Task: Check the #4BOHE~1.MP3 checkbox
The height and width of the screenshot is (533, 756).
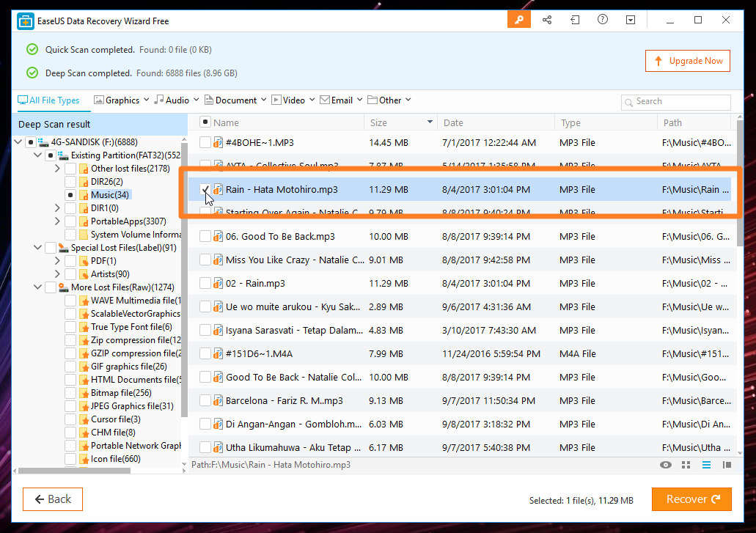Action: 205,142
